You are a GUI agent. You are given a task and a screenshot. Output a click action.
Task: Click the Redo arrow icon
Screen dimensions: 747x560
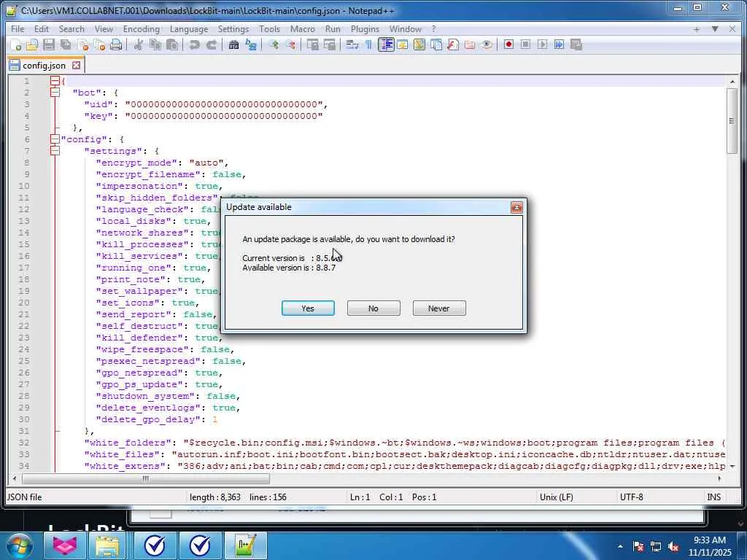(x=211, y=44)
